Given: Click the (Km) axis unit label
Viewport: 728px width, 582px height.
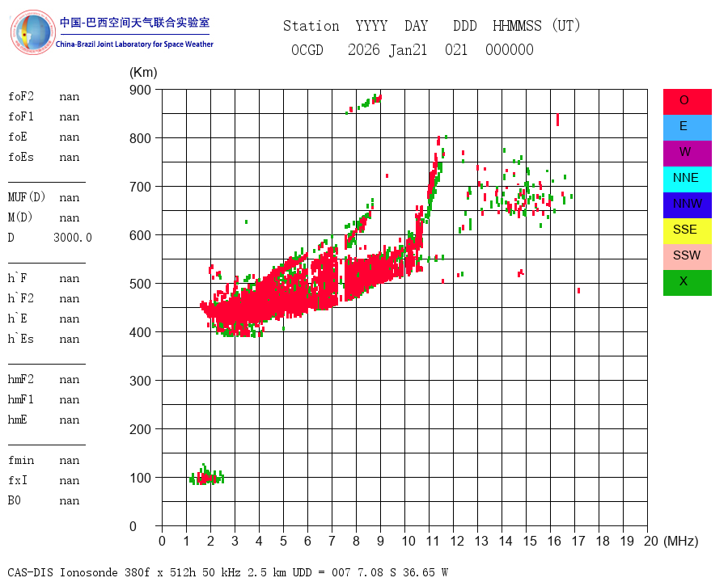Looking at the screenshot, I should (143, 73).
